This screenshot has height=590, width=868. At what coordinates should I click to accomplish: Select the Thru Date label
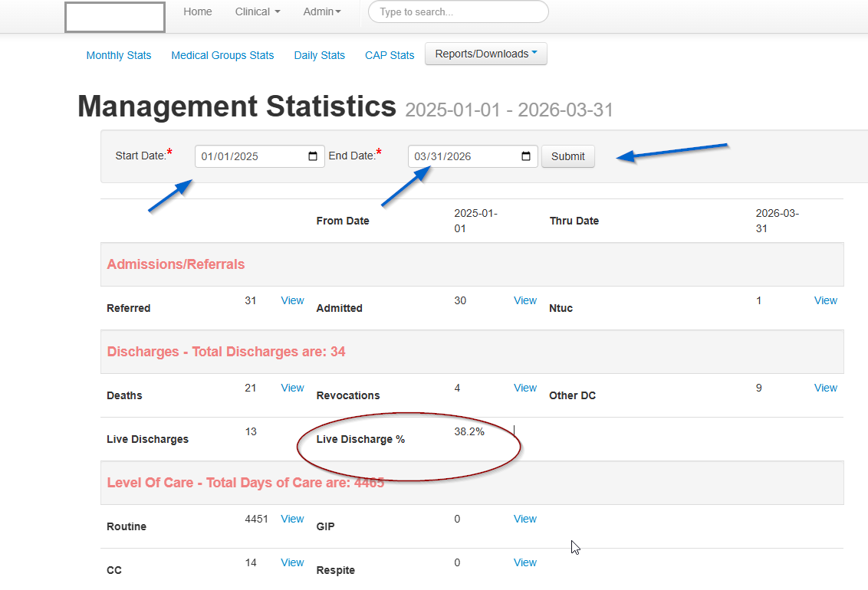point(574,221)
